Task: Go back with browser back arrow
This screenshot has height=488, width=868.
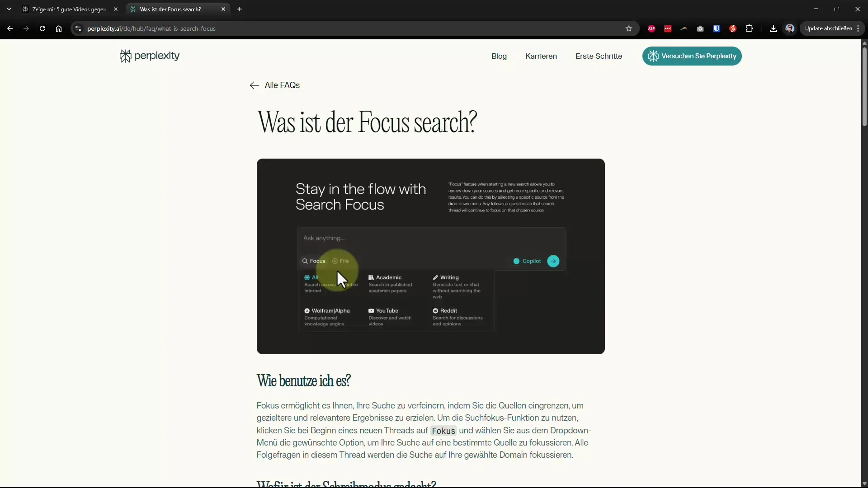Action: click(10, 28)
